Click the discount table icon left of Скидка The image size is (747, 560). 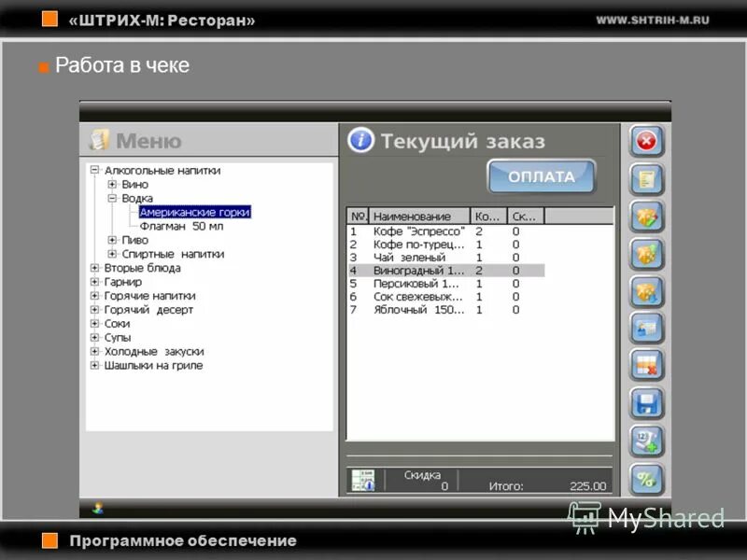[x=363, y=480]
